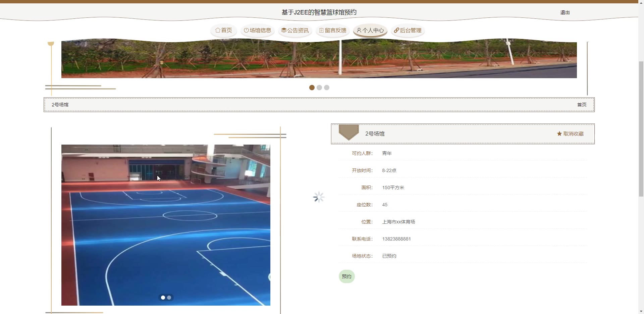Viewport: 644px width, 314px height.
Task: Open the 场馆信息 navigation tab
Action: tap(258, 30)
